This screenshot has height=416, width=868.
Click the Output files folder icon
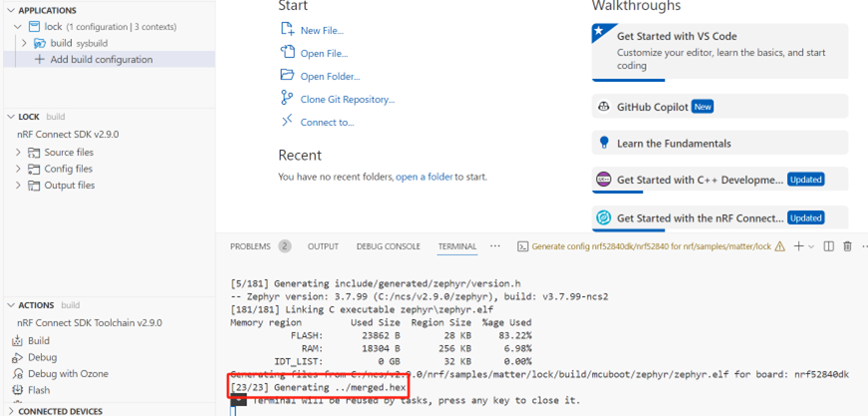click(34, 186)
